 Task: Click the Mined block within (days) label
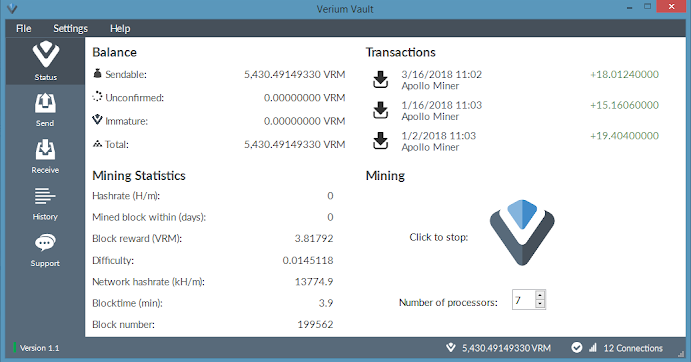(x=149, y=217)
